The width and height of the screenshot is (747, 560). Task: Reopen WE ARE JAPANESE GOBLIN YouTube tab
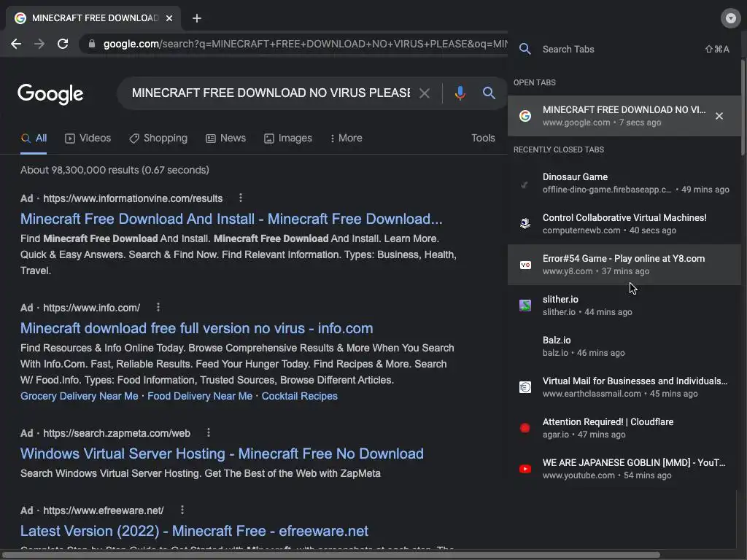tap(624, 469)
